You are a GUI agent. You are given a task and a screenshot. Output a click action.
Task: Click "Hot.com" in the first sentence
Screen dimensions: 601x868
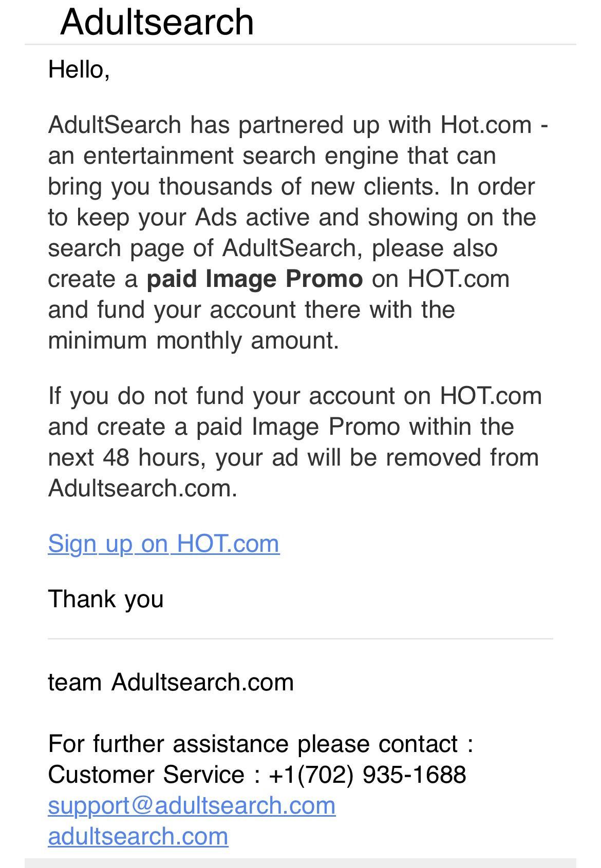(x=485, y=125)
